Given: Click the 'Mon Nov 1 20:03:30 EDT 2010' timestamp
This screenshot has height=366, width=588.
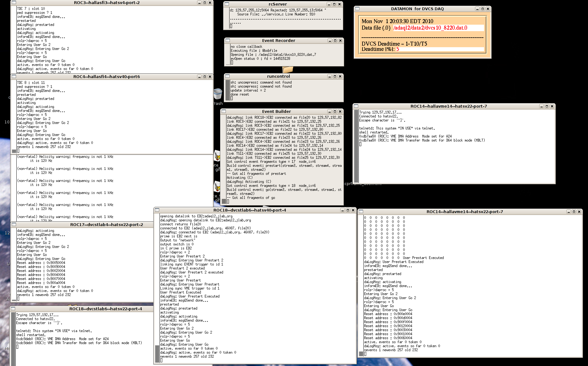Looking at the screenshot, I should (397, 21).
